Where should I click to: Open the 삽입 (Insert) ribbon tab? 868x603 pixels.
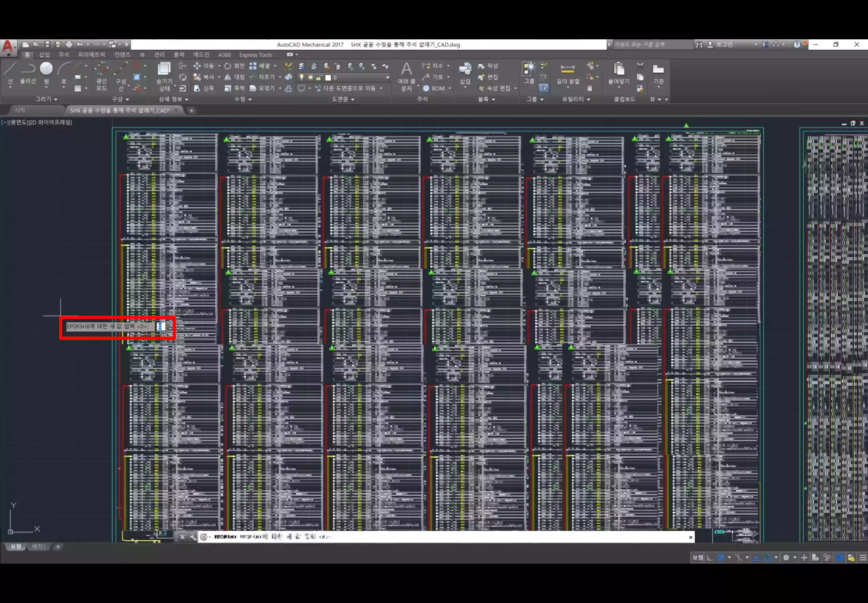pos(44,55)
